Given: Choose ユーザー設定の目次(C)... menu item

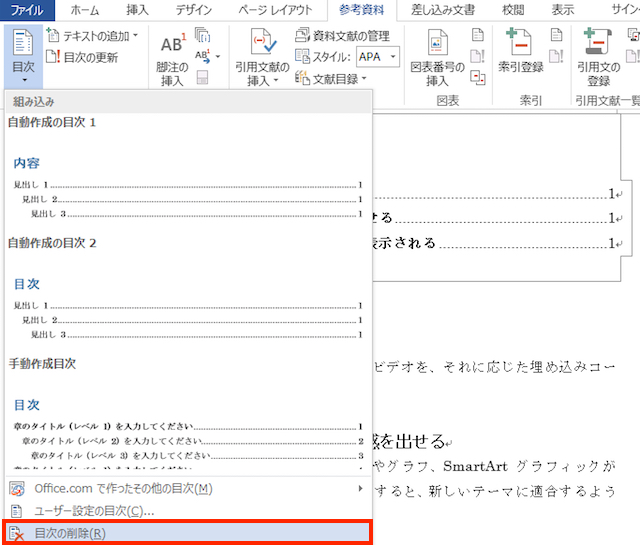Looking at the screenshot, I should (x=188, y=511).
